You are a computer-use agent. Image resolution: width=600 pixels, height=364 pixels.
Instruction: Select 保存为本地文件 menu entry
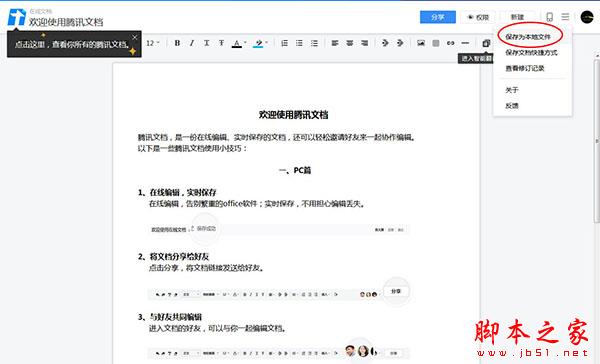pos(528,37)
